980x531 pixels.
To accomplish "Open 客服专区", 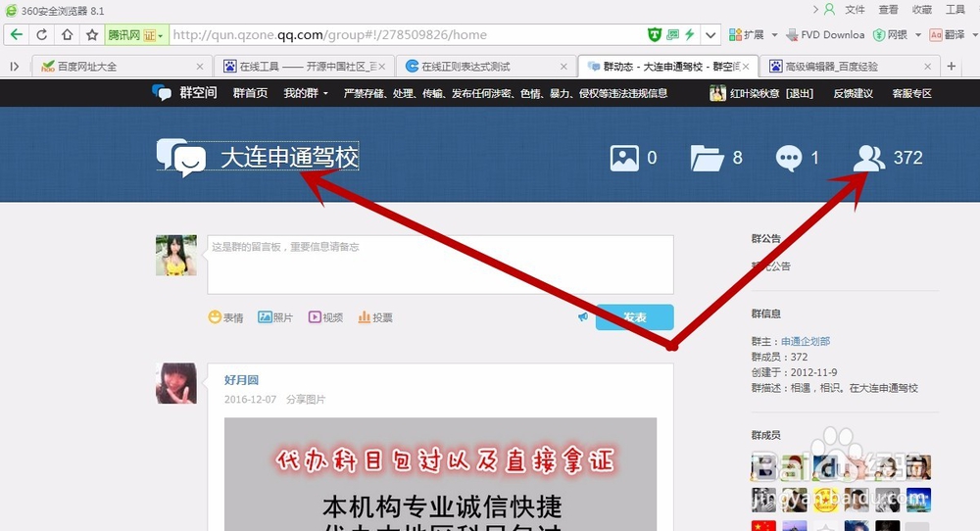I will [911, 94].
